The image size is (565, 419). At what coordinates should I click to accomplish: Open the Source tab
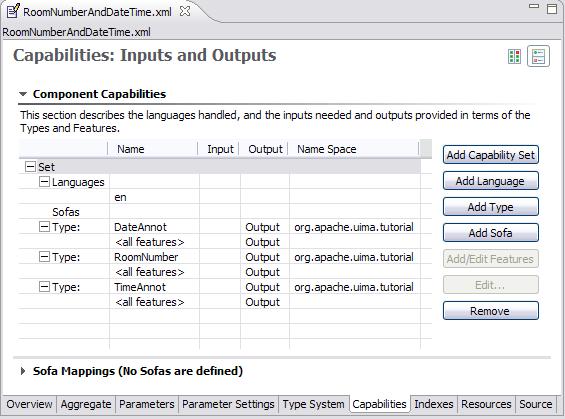click(x=535, y=404)
